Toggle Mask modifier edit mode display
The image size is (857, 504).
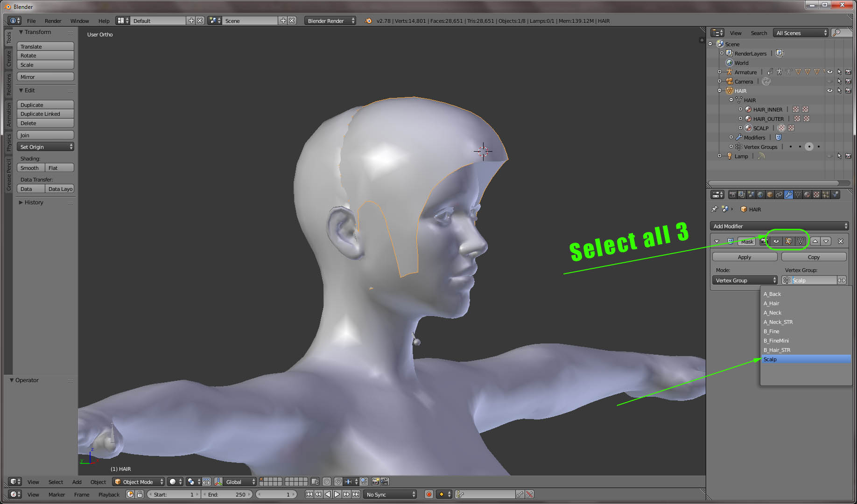click(x=788, y=241)
